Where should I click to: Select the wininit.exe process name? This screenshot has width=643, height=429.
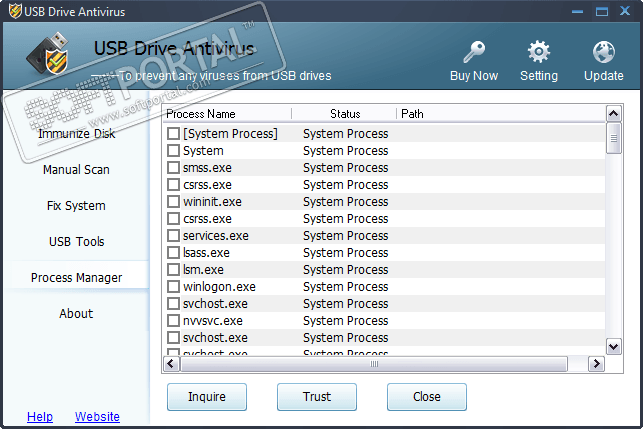[x=212, y=202]
